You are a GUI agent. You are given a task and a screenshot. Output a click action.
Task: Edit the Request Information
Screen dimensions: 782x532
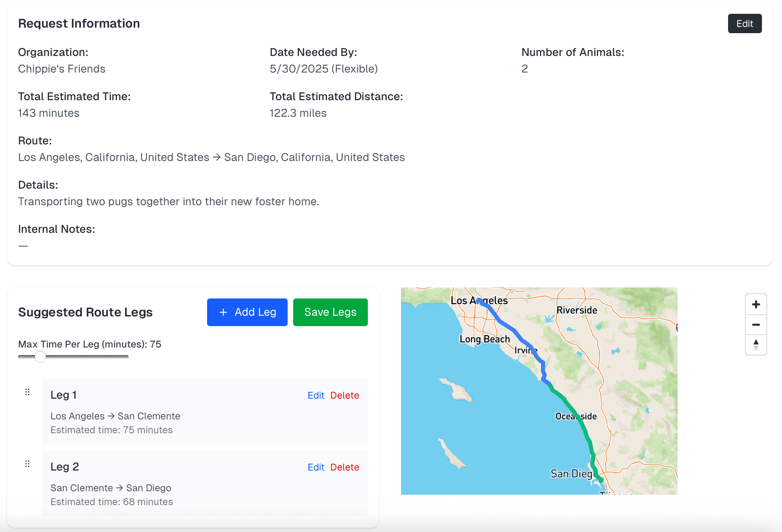(x=745, y=23)
